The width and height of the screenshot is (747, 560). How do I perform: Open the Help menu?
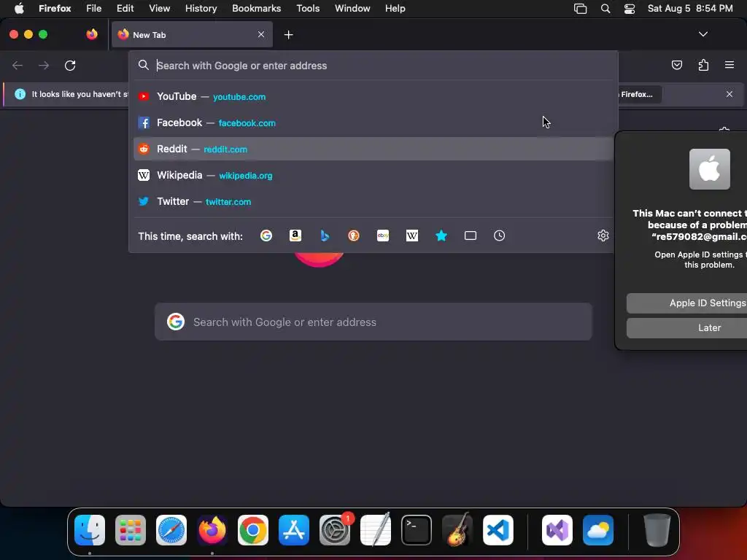395,9
